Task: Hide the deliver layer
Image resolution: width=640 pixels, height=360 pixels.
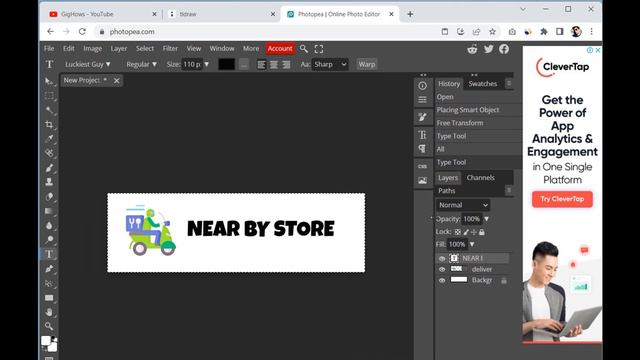Action: 442,269
